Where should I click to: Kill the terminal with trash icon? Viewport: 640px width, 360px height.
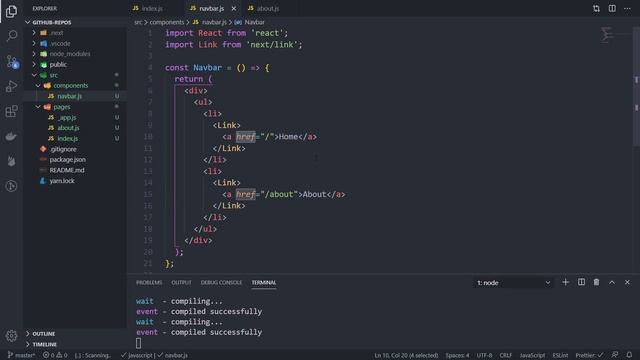596,282
